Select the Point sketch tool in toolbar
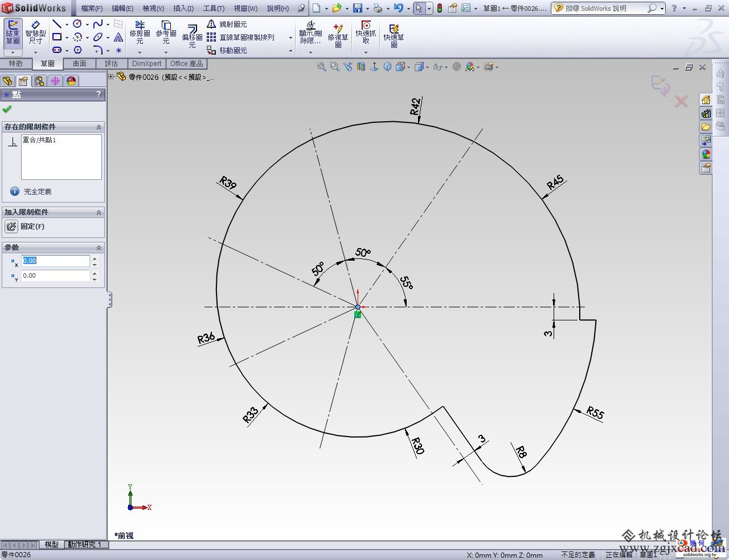729x560 pixels. (118, 50)
